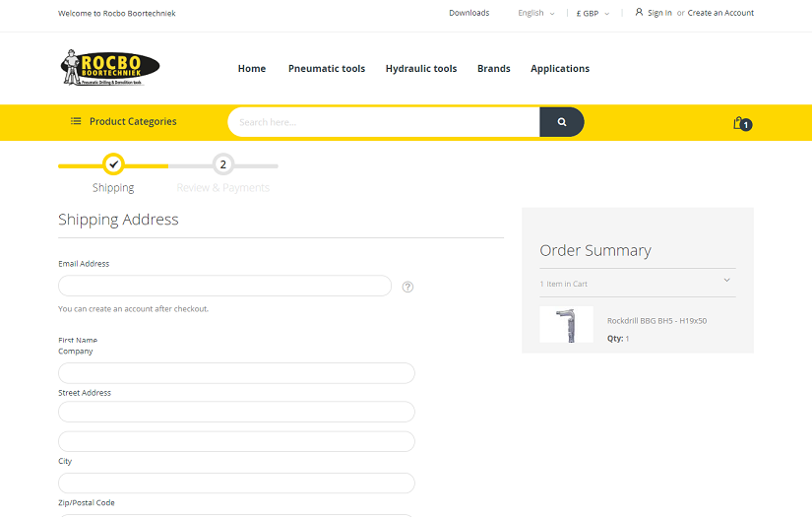Click the Shipping step checkmark circle
Image resolution: width=812 pixels, height=517 pixels.
click(113, 164)
